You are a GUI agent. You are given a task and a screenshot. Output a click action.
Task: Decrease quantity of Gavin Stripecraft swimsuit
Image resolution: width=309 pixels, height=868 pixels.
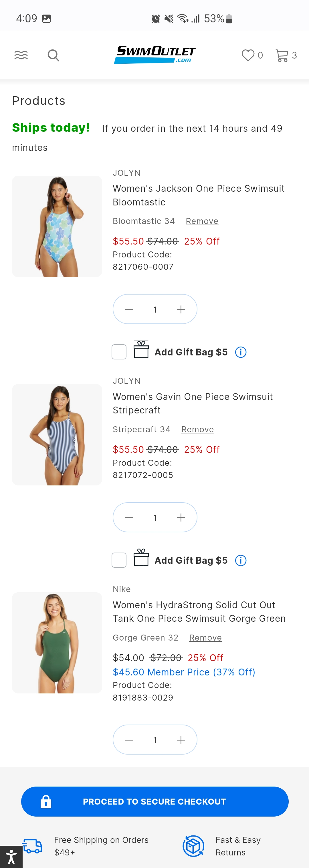[129, 517]
